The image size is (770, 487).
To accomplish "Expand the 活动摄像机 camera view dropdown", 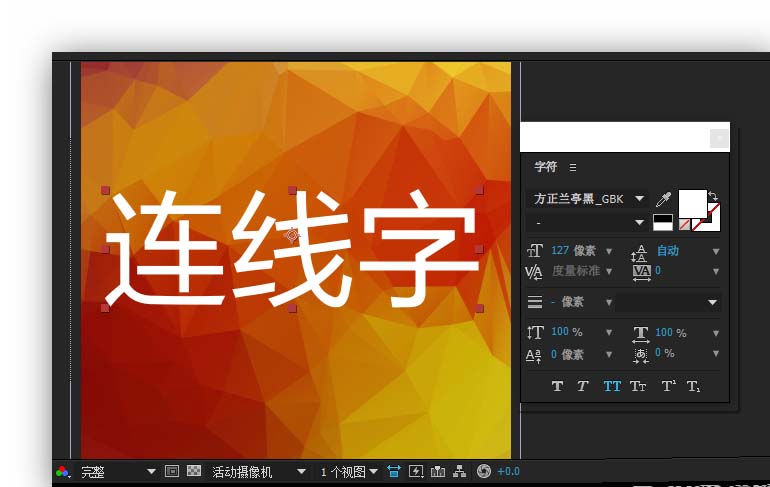I will (x=300, y=471).
